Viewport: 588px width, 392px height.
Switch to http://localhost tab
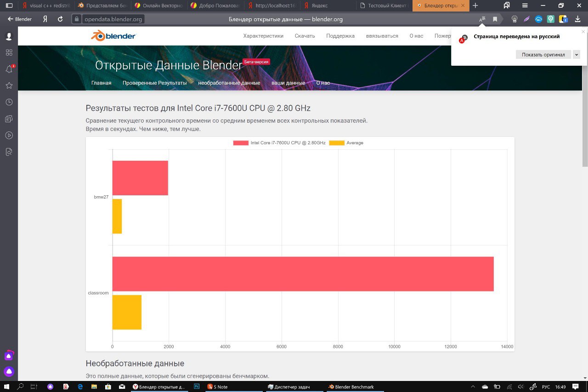click(271, 6)
